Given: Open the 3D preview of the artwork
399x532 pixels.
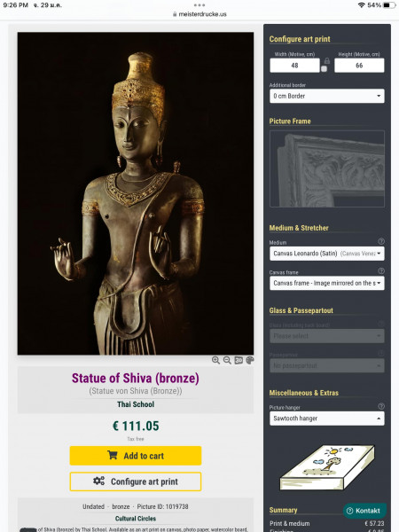Looking at the screenshot, I should tap(239, 360).
